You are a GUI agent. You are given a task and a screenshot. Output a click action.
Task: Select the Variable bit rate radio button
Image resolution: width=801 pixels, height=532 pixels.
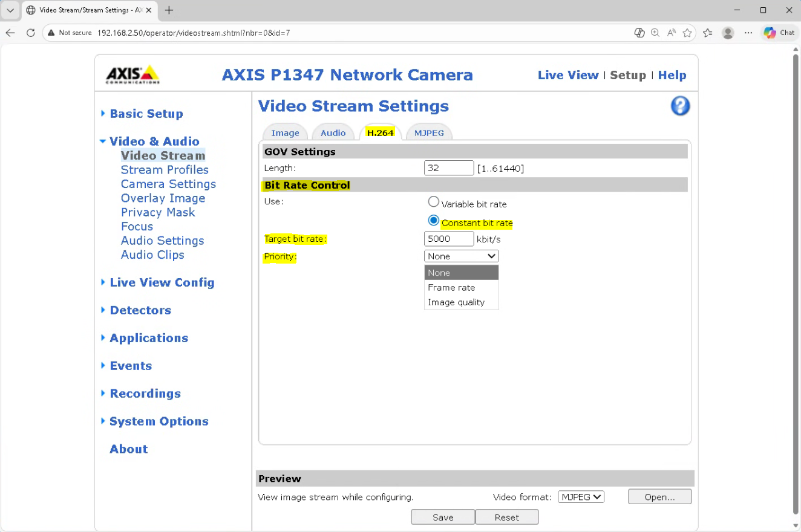coord(433,202)
